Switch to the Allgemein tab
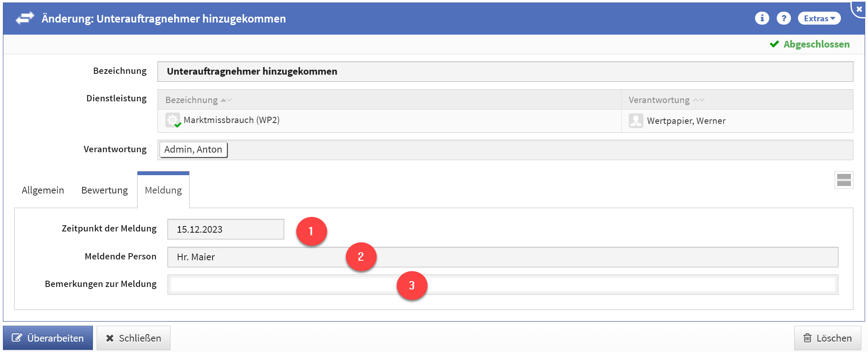The image size is (868, 352). [x=43, y=190]
